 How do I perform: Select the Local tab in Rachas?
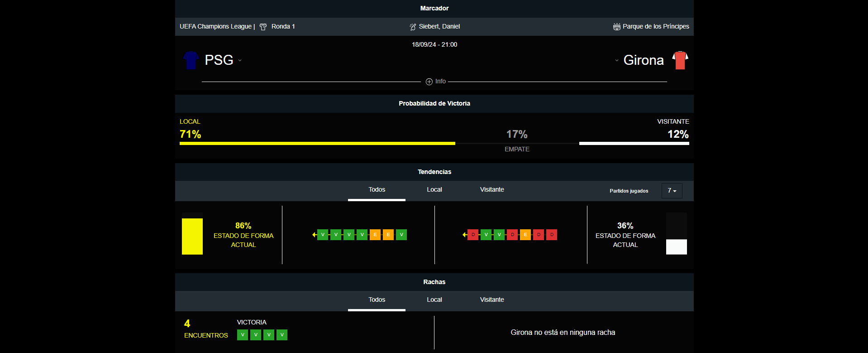point(434,300)
